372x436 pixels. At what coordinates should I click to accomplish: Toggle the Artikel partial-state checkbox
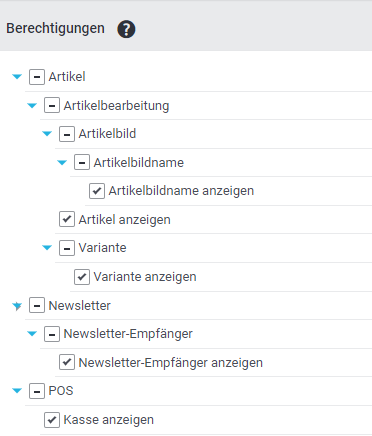[x=37, y=77]
